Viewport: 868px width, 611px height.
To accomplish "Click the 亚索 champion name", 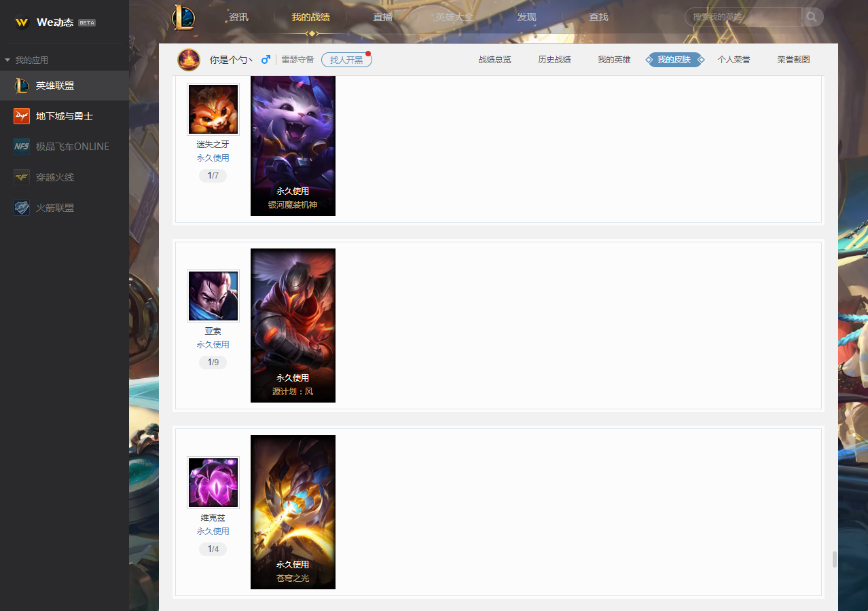I will (x=213, y=331).
